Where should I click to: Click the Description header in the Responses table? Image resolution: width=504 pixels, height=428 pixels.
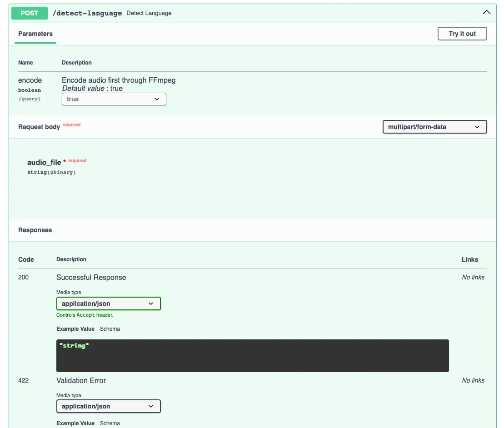pyautogui.click(x=71, y=259)
